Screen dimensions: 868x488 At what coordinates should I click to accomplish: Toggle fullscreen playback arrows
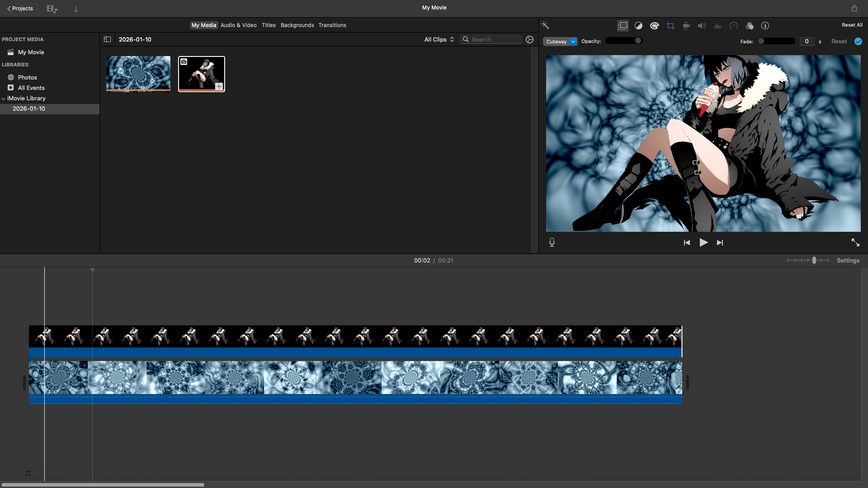pos(855,243)
